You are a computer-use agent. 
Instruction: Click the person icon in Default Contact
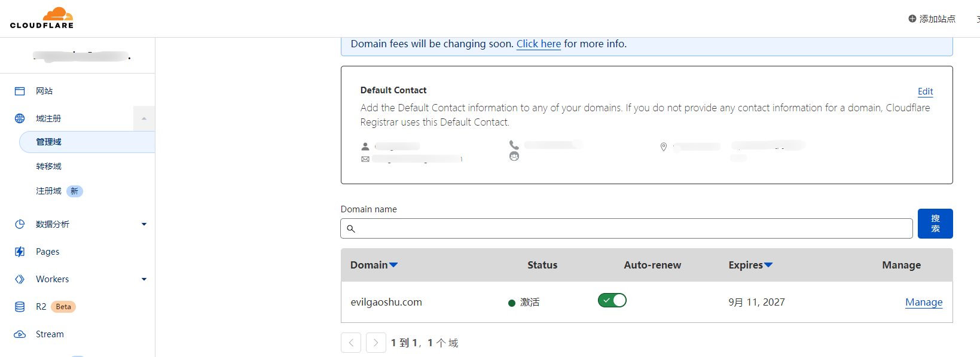pos(365,146)
